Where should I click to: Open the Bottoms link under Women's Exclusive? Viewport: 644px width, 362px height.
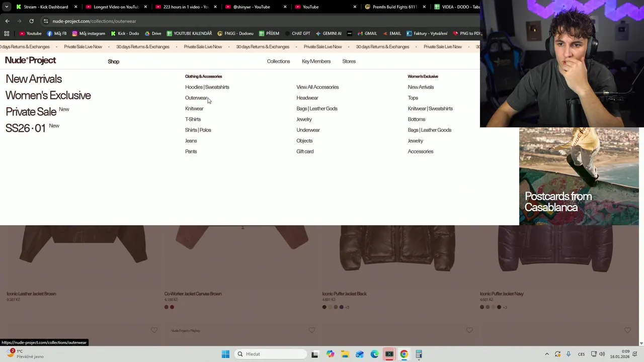(x=416, y=120)
